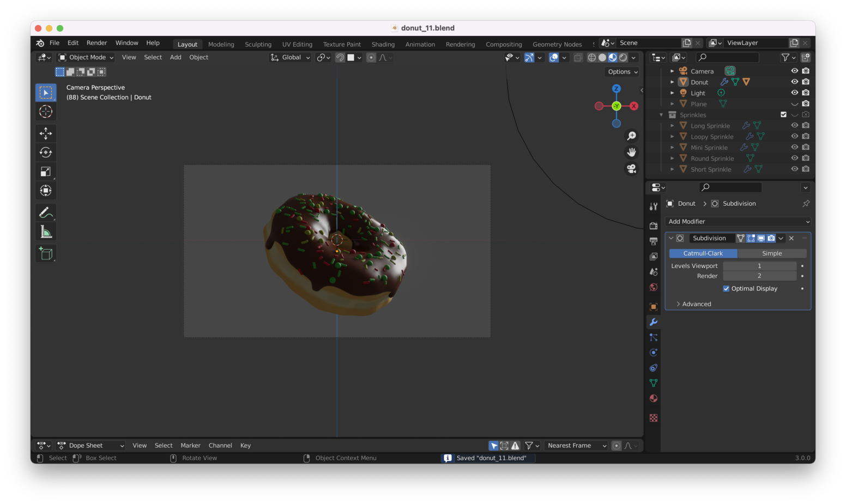Open the Nearest Frame snapping dropdown
This screenshot has width=846, height=504.
[575, 445]
